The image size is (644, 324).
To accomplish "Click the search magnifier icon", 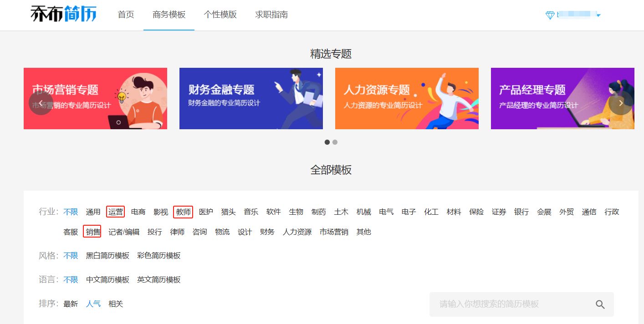I will pos(600,304).
